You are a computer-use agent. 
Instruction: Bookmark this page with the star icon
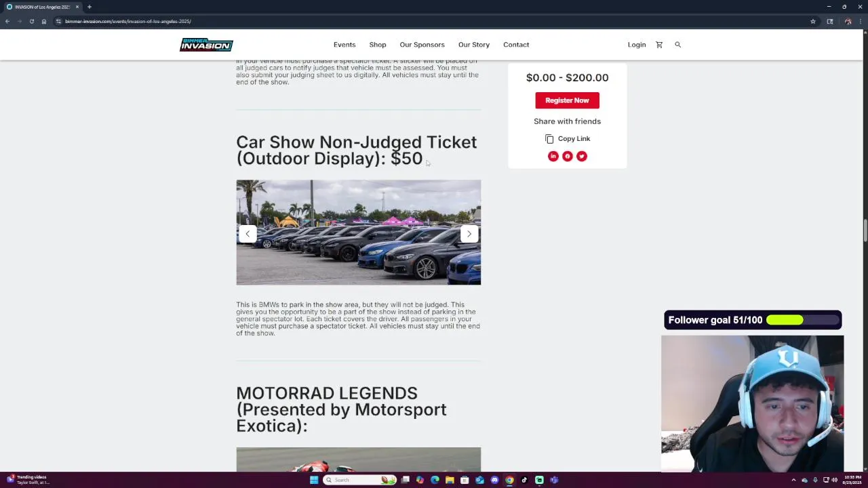pyautogui.click(x=813, y=21)
